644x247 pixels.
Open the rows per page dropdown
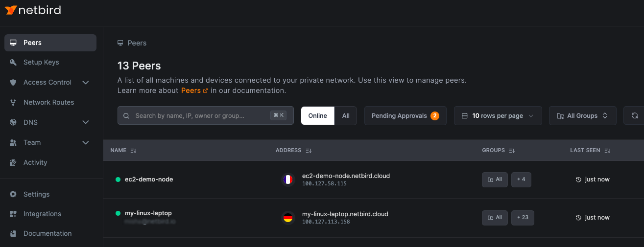(498, 116)
